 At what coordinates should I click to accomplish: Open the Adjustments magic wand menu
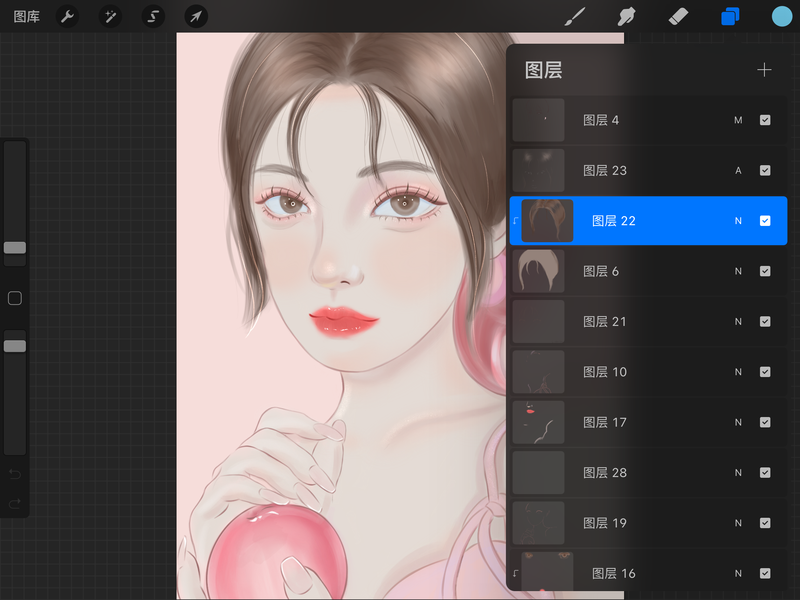[110, 17]
